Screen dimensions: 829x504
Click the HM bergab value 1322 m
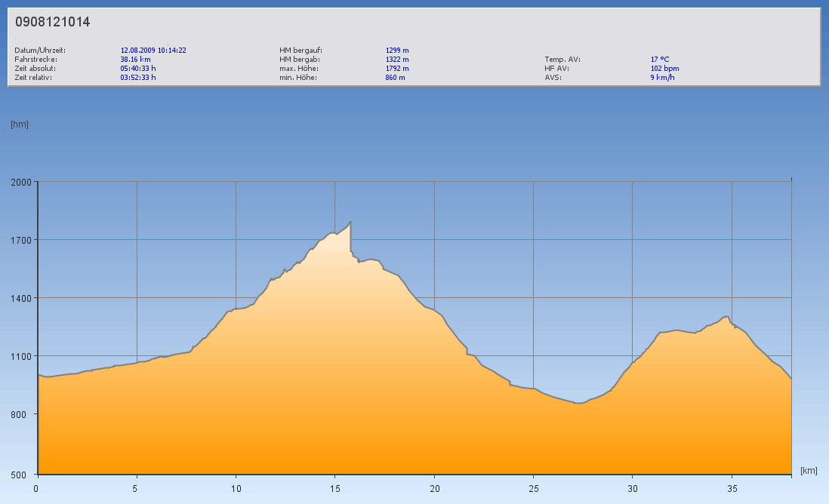[397, 60]
